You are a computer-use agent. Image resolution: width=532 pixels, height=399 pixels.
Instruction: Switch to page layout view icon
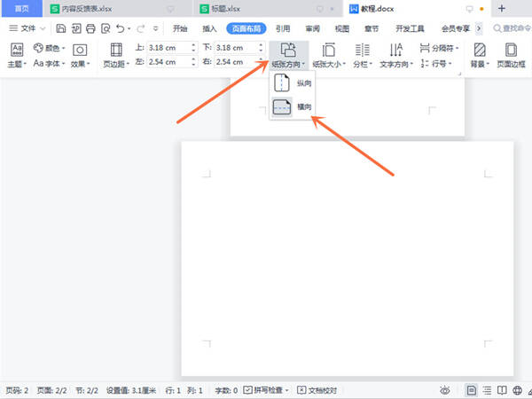471,390
